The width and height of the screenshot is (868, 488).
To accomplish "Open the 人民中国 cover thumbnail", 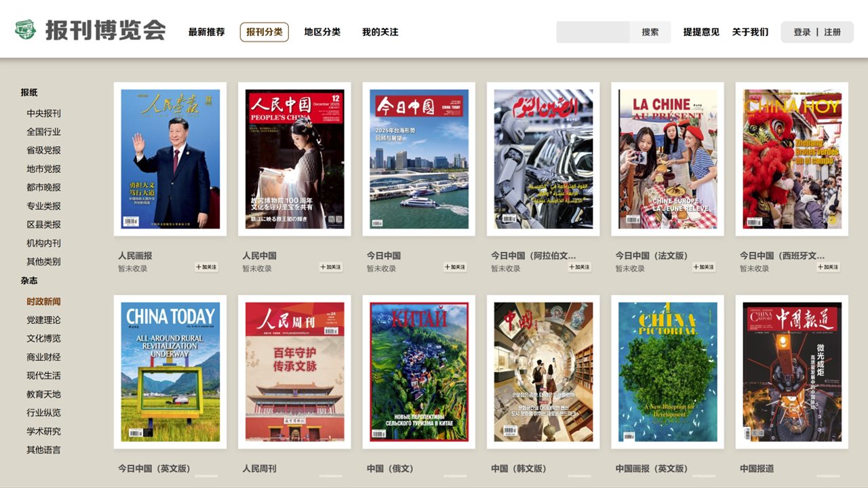I will point(294,159).
